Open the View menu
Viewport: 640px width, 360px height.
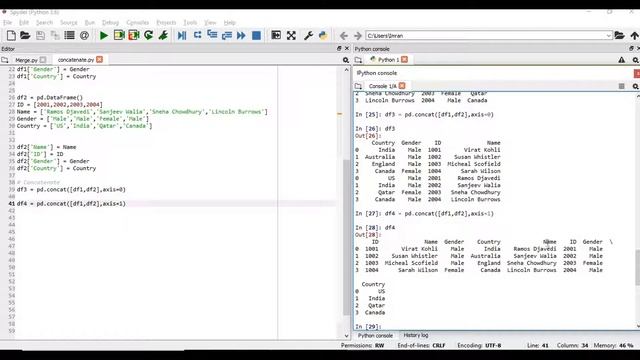coord(210,22)
